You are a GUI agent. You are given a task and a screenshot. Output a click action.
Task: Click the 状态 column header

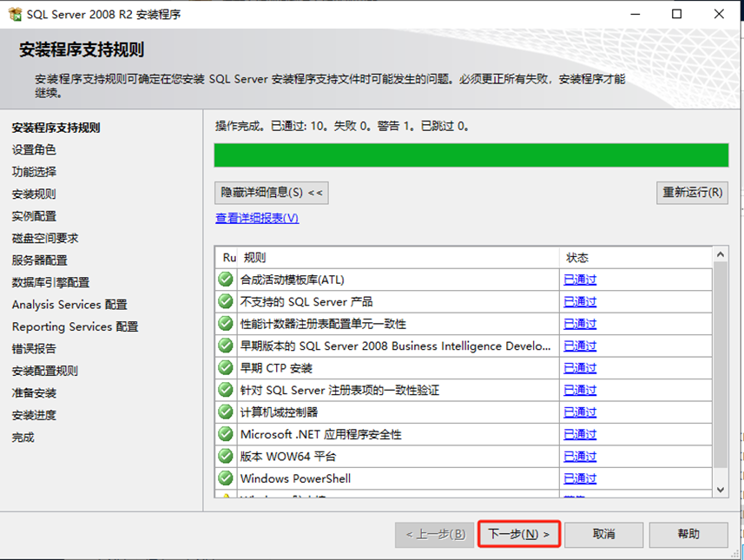click(635, 258)
